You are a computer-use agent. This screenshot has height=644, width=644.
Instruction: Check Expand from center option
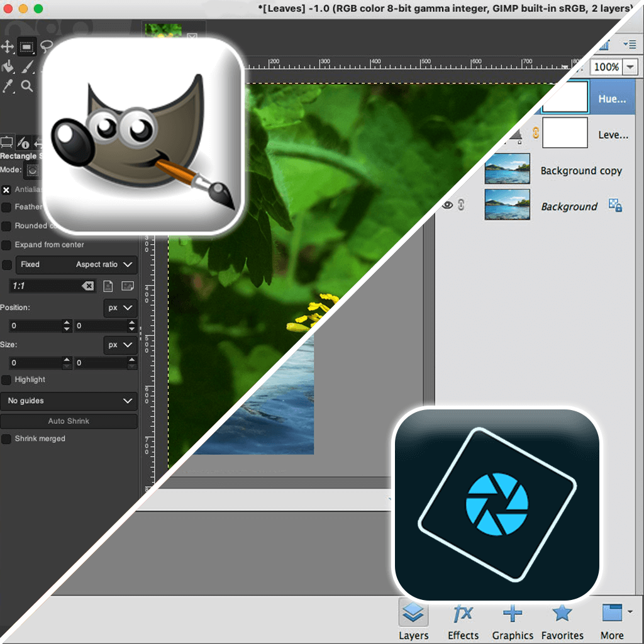pyautogui.click(x=6, y=245)
